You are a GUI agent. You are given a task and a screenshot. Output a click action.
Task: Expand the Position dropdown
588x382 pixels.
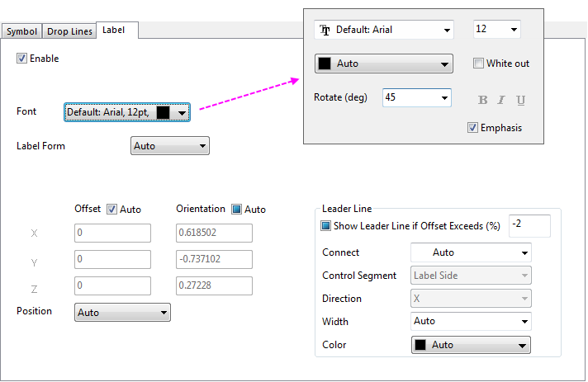coord(122,313)
